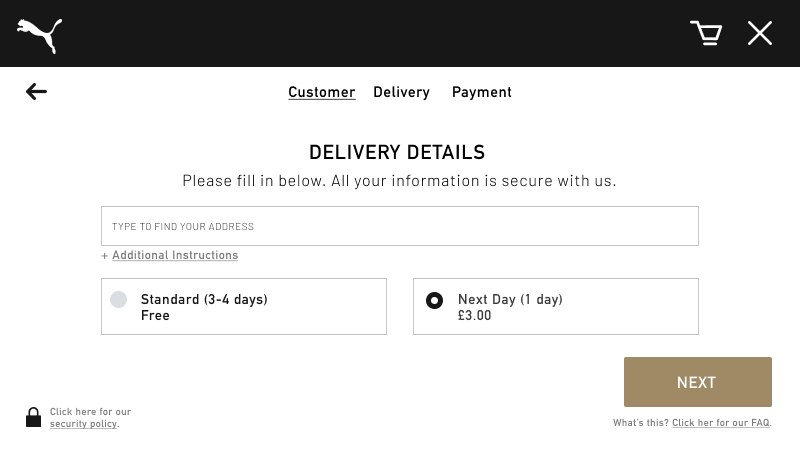
Task: Select the Next Day radio button
Action: click(x=435, y=300)
